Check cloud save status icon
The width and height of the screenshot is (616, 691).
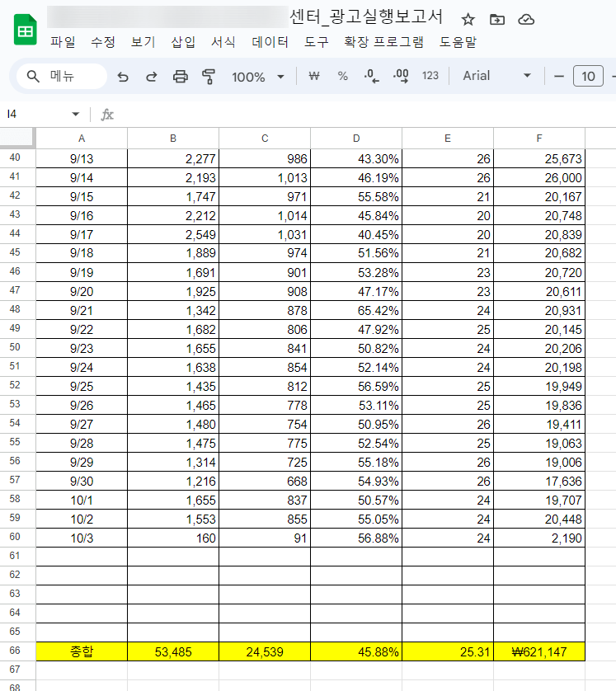526,20
